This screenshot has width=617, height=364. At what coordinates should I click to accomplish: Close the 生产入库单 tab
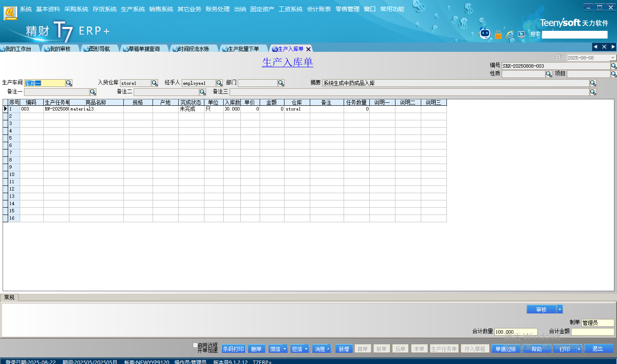[x=308, y=49]
